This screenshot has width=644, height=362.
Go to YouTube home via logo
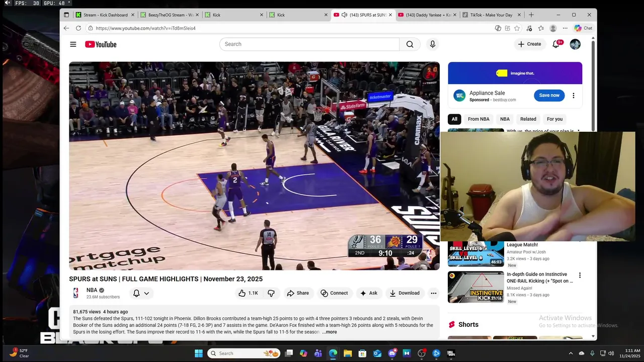[x=101, y=44]
